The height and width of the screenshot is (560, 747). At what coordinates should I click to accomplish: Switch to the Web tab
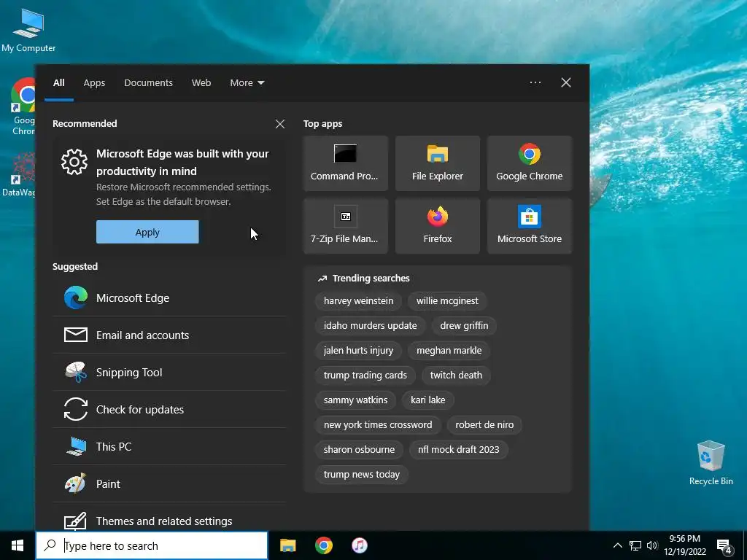pyautogui.click(x=201, y=83)
